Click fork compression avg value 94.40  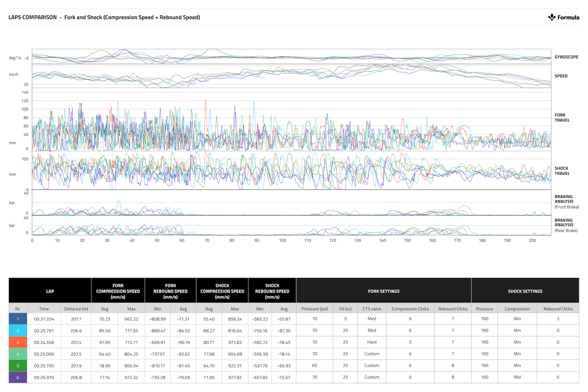(105, 354)
